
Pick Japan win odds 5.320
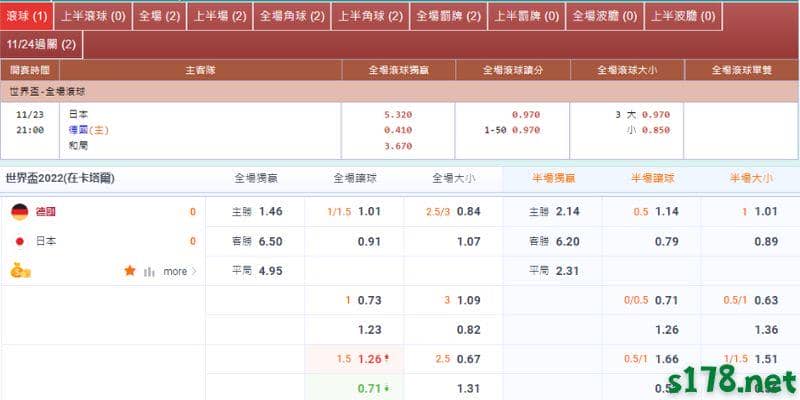pyautogui.click(x=398, y=115)
